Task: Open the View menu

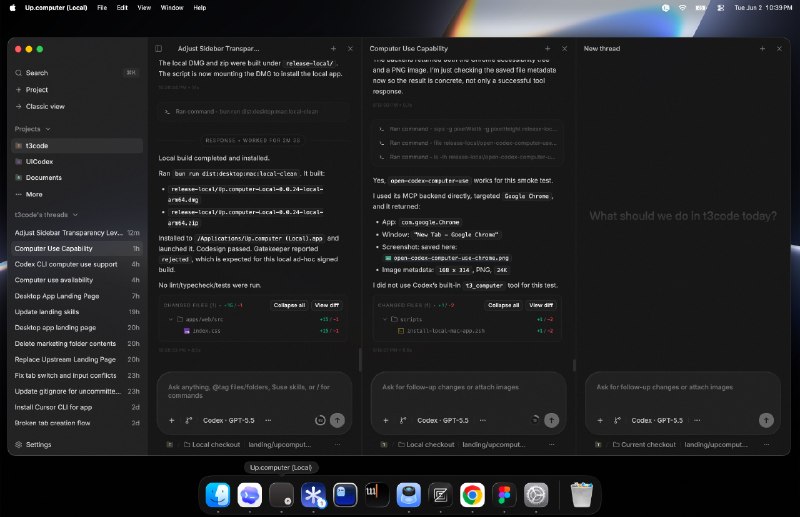Action: point(144,8)
